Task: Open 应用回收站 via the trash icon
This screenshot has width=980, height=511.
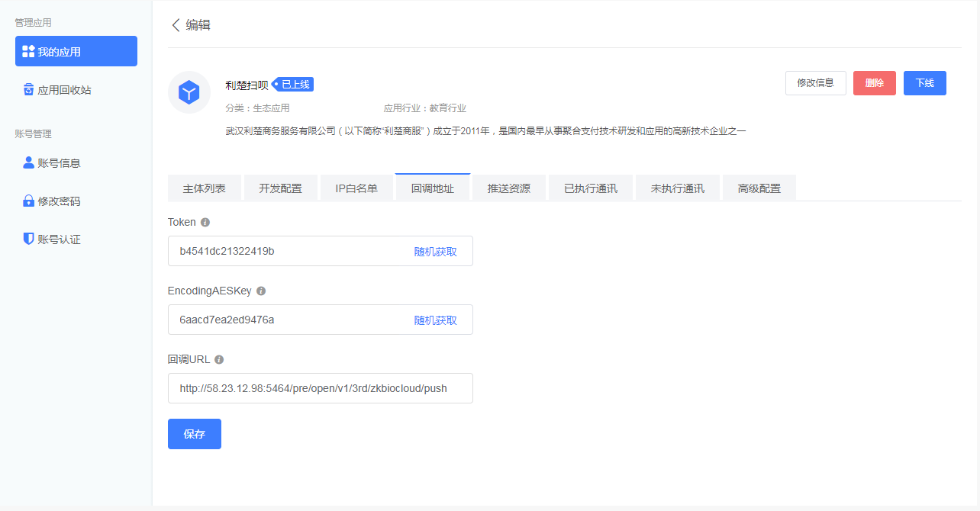Action: click(28, 89)
